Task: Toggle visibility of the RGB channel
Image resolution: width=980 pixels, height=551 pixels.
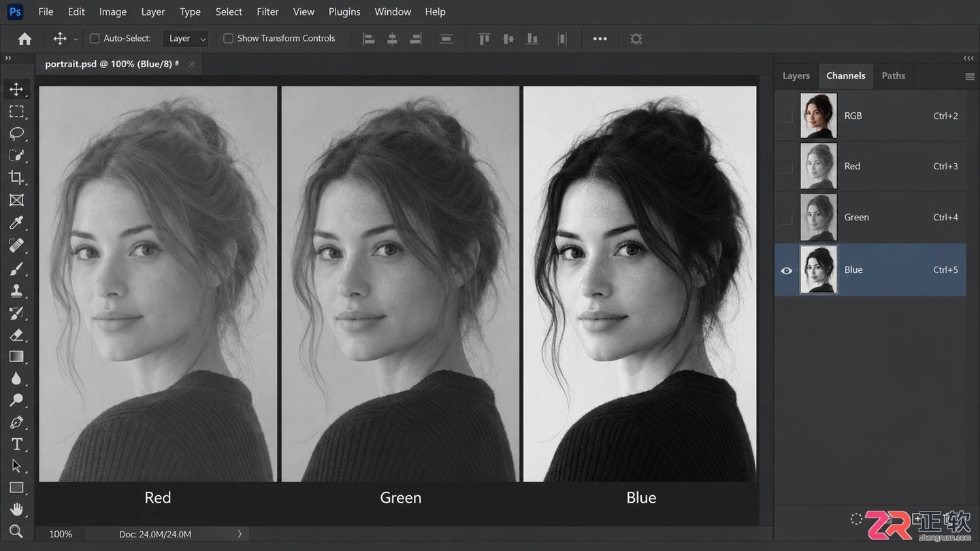Action: click(787, 116)
